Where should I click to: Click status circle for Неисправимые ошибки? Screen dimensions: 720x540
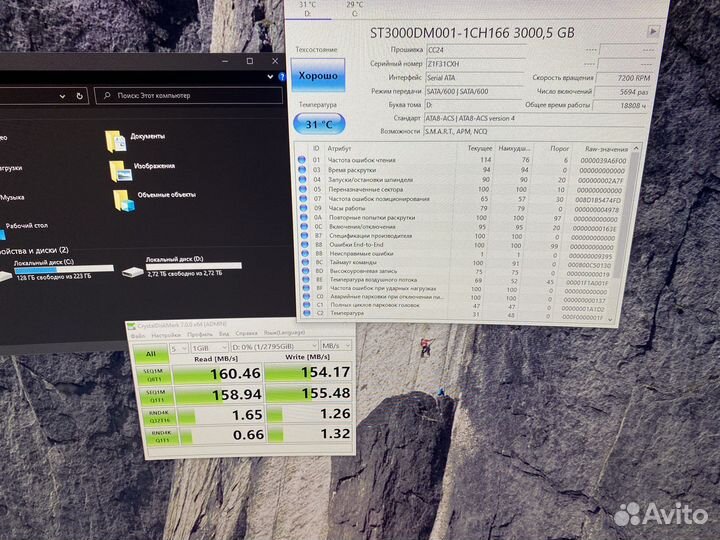[x=305, y=253]
